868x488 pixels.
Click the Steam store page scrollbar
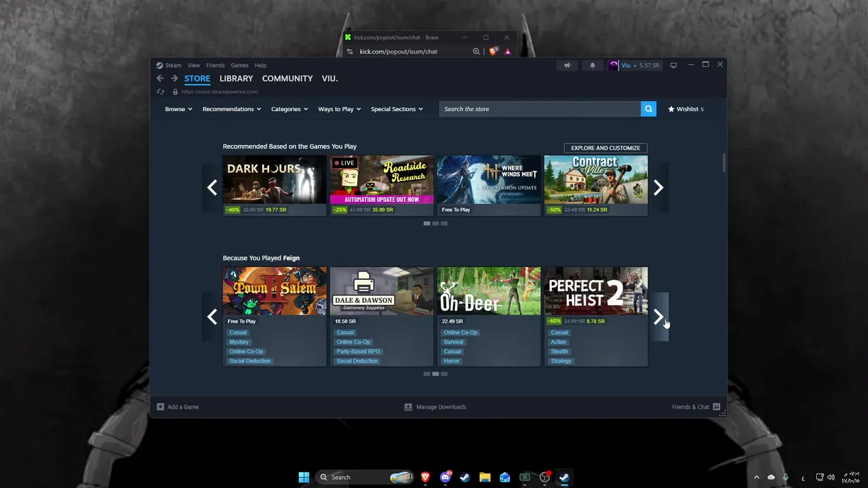point(724,163)
